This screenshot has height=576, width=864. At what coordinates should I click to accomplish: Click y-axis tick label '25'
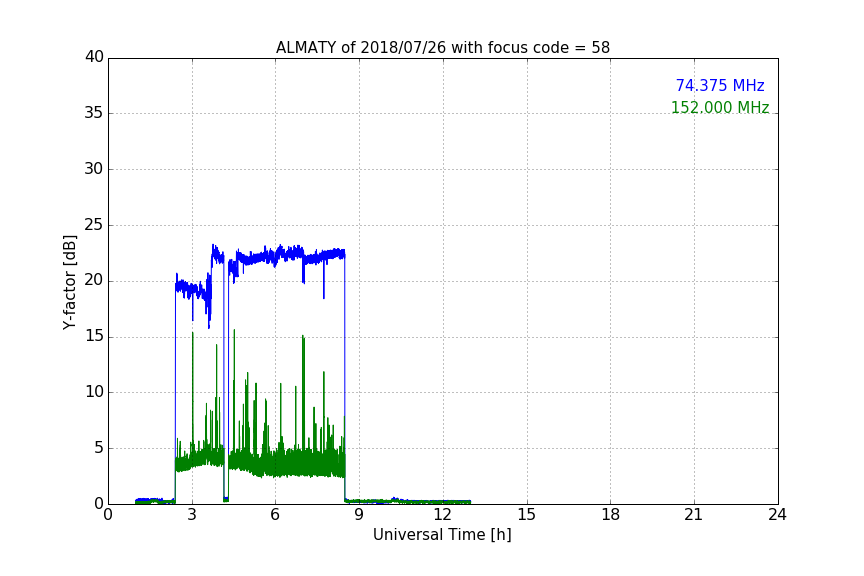(94, 225)
